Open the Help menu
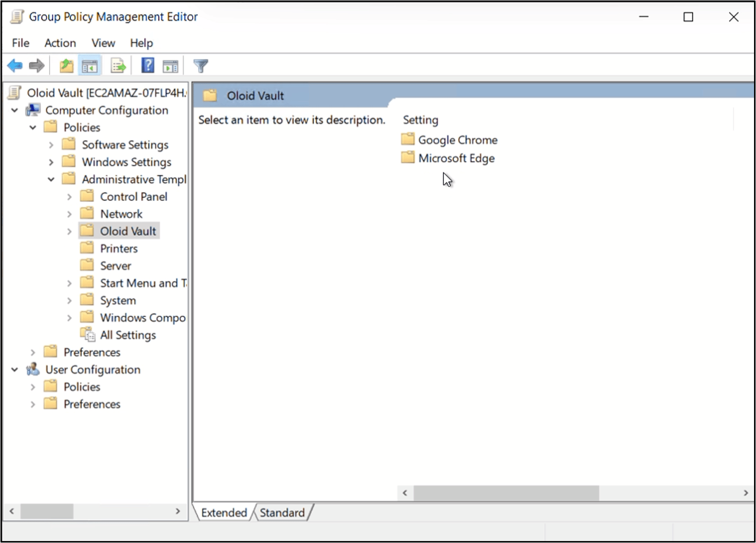This screenshot has height=543, width=756. click(141, 43)
